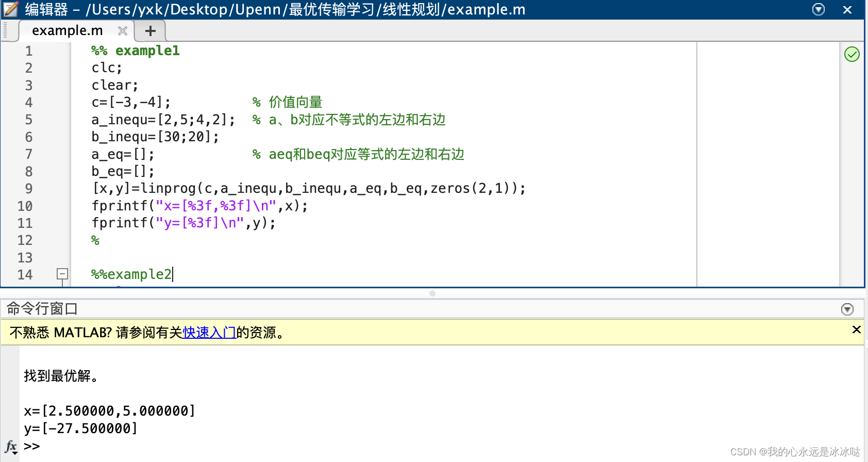The height and width of the screenshot is (462, 868).
Task: Click line number 14 in the gutter
Action: (25, 275)
